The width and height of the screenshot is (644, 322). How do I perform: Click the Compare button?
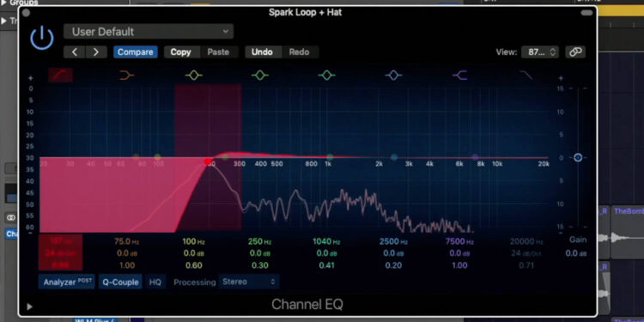pyautogui.click(x=136, y=52)
